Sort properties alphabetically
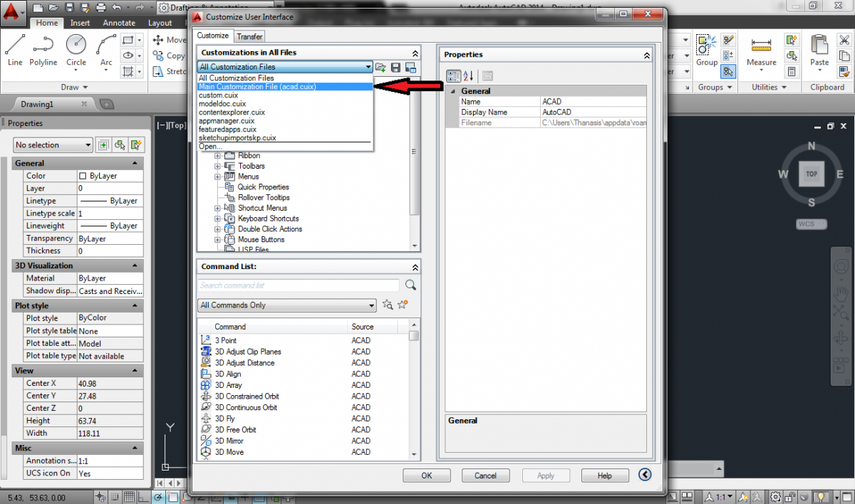 (x=468, y=75)
